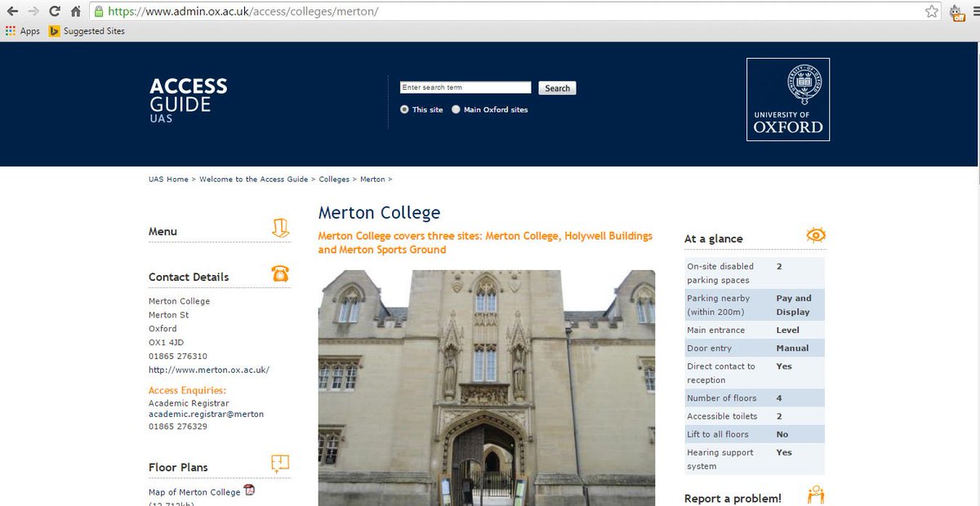Click the Report a problem! heading
Viewport: 980px width, 506px height.
(733, 498)
